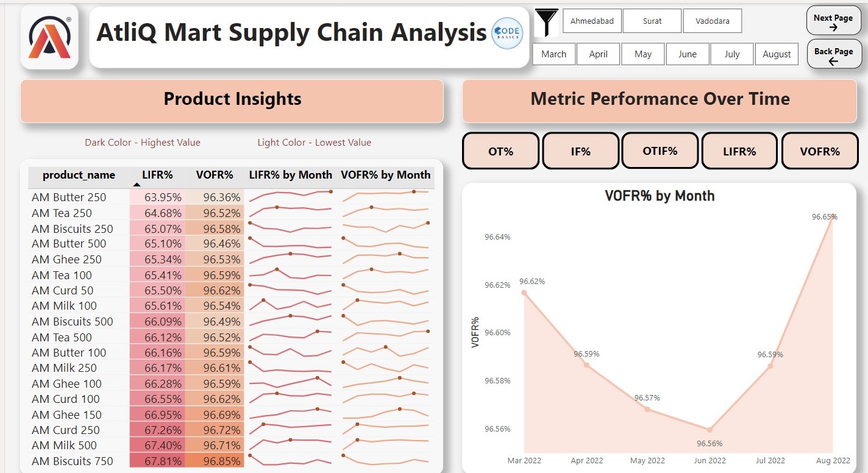Select the AM Butter 250 table row
This screenshot has height=473, width=868.
68,197
